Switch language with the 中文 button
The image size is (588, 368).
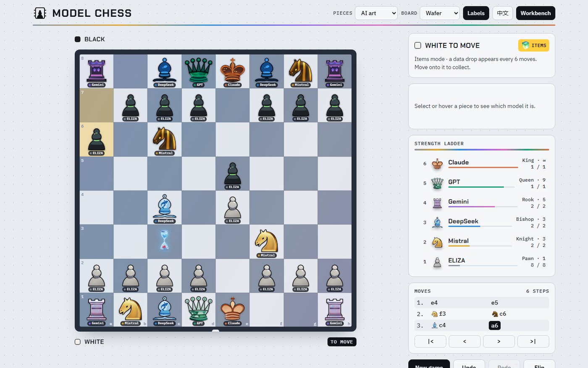[503, 13]
